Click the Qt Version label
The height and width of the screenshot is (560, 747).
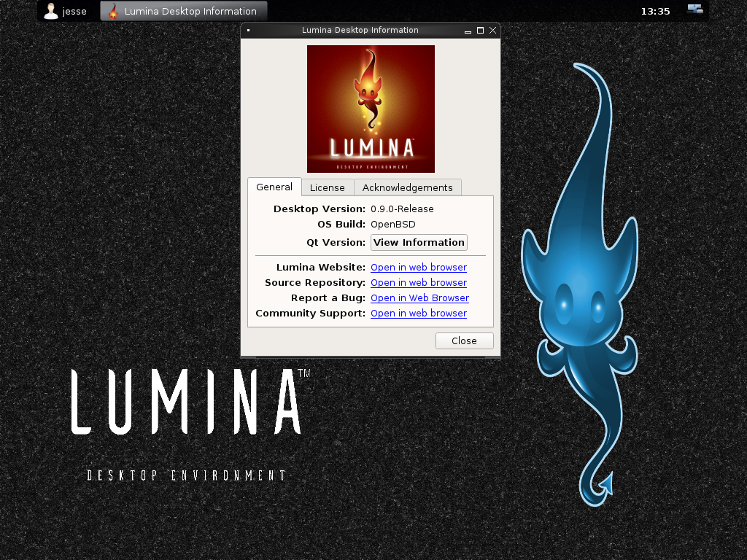[x=336, y=242]
